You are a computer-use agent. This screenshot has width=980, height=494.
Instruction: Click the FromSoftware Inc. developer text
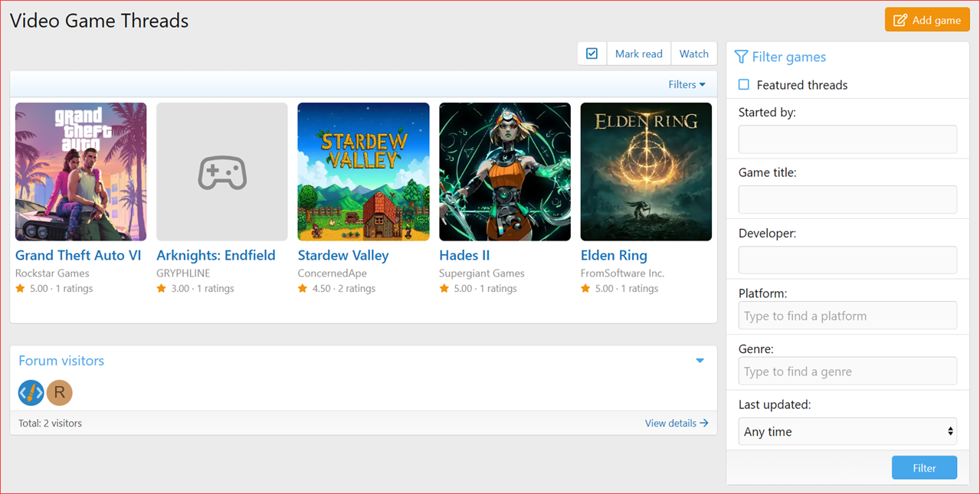click(622, 273)
